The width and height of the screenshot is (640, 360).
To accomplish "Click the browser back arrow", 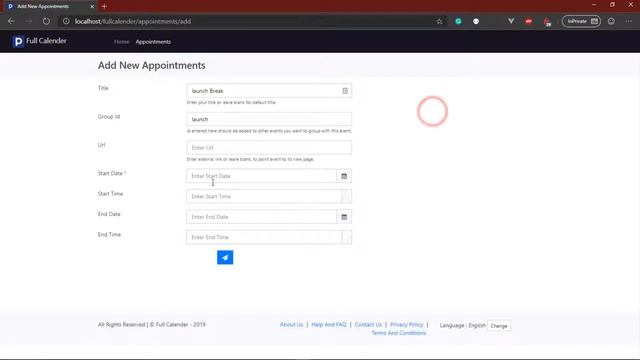I will point(11,21).
